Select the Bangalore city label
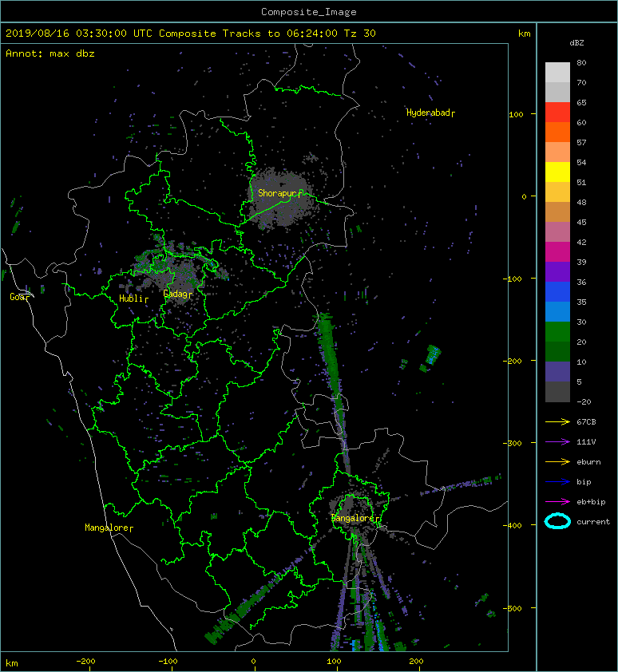The width and height of the screenshot is (618, 672). [x=355, y=518]
